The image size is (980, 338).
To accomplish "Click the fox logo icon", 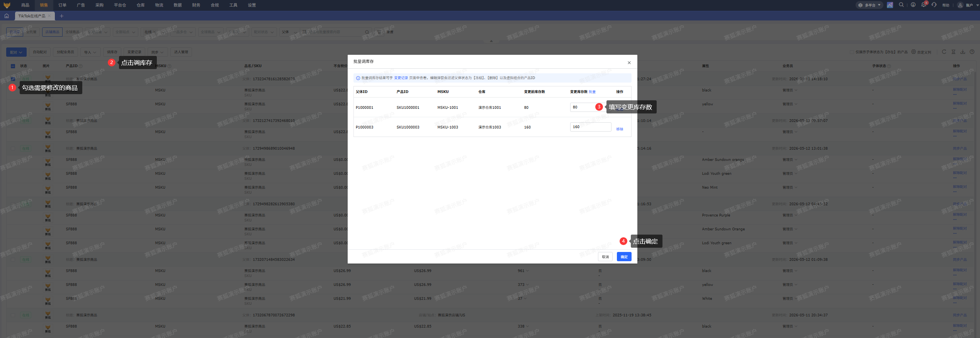I will 7,5.
